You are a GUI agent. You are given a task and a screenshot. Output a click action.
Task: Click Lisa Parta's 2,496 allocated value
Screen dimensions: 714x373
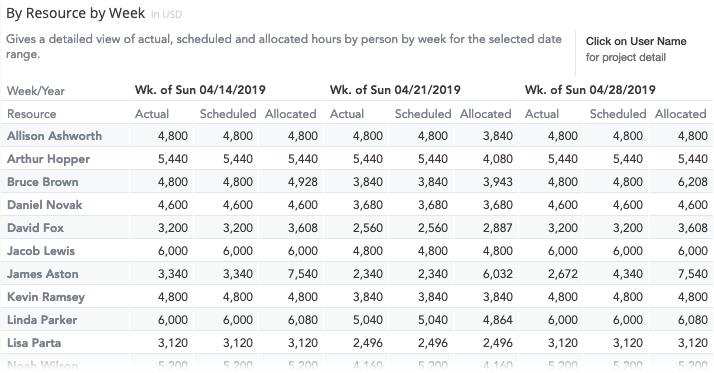coord(498,342)
